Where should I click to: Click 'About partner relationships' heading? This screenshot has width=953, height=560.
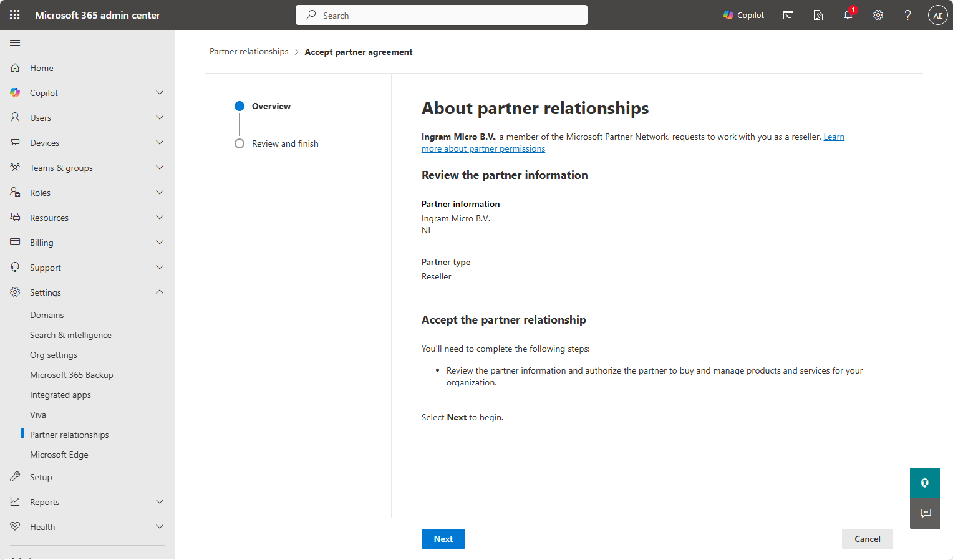tap(535, 108)
